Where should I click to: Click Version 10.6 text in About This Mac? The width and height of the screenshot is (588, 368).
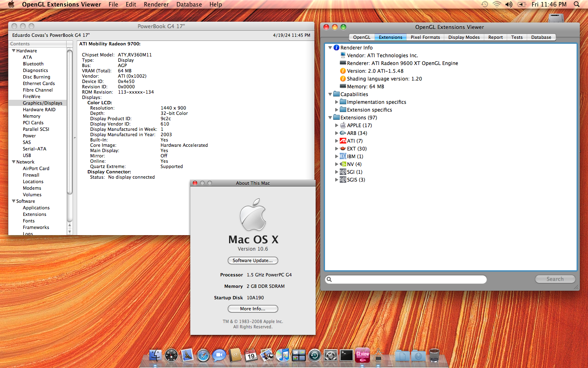[253, 249]
